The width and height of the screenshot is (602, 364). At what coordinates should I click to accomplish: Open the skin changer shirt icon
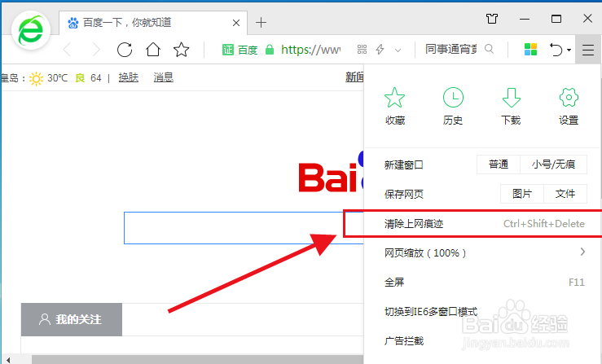point(491,19)
